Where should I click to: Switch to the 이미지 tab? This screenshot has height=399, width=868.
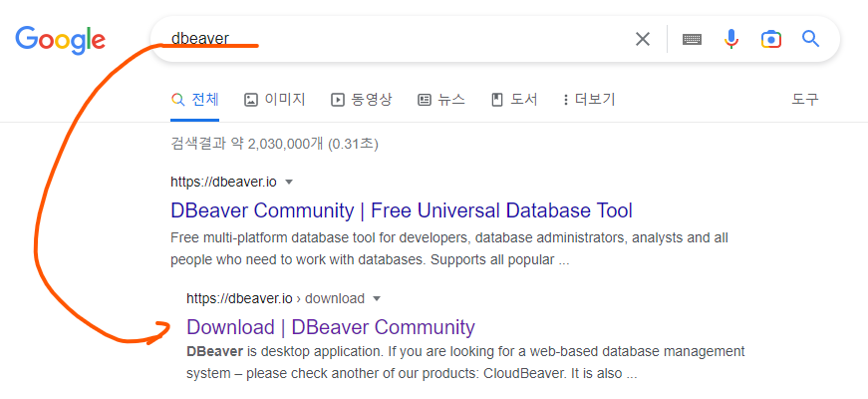coord(275,100)
